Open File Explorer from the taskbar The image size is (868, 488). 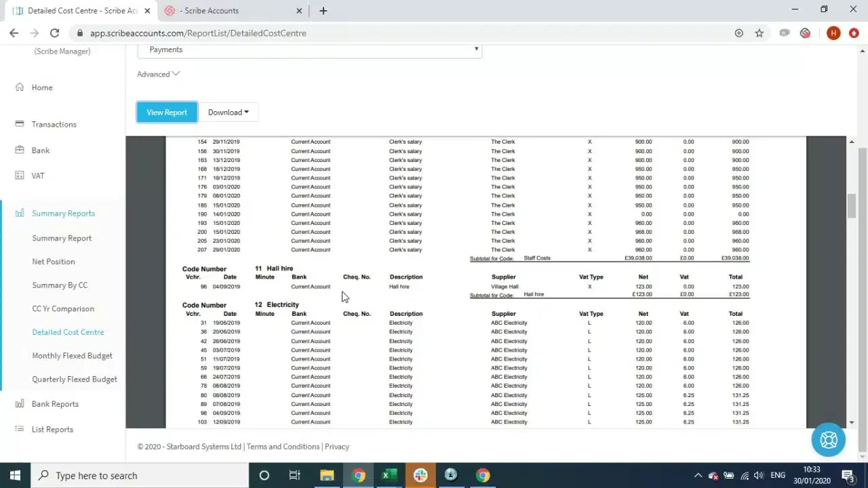(x=327, y=475)
